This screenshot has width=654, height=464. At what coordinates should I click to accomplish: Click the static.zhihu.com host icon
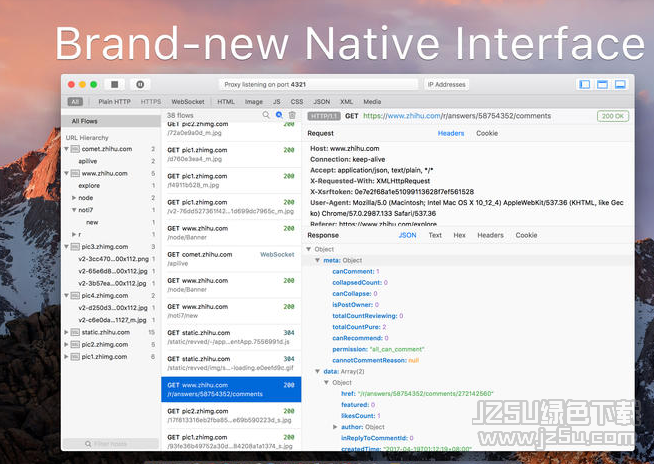point(75,332)
